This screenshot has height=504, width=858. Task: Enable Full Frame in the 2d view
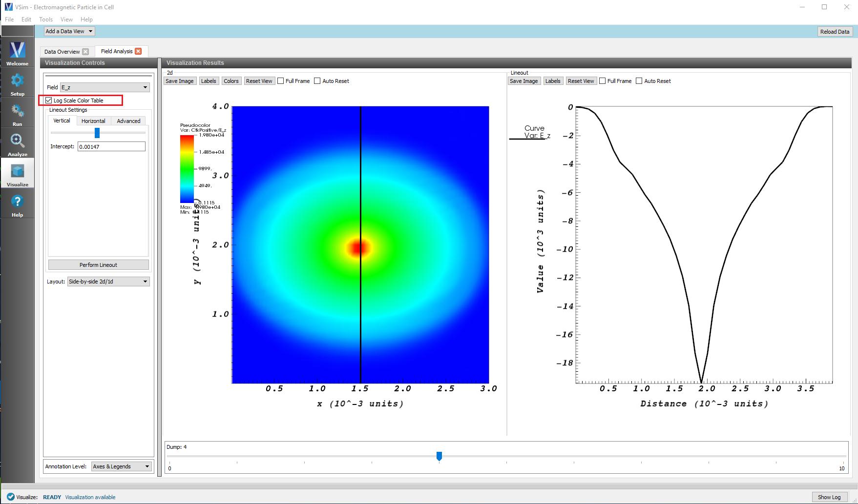(x=281, y=81)
